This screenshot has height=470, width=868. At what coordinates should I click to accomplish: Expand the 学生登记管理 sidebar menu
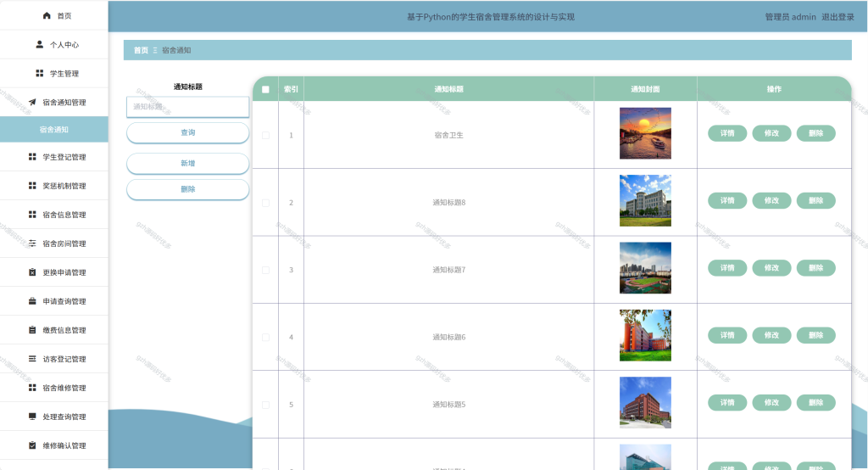point(54,157)
